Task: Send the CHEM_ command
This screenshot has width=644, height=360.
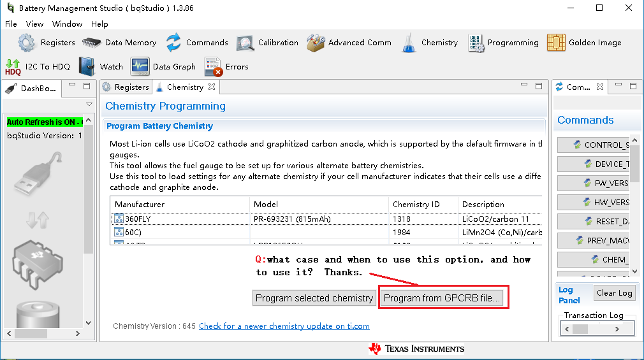Action: point(594,259)
